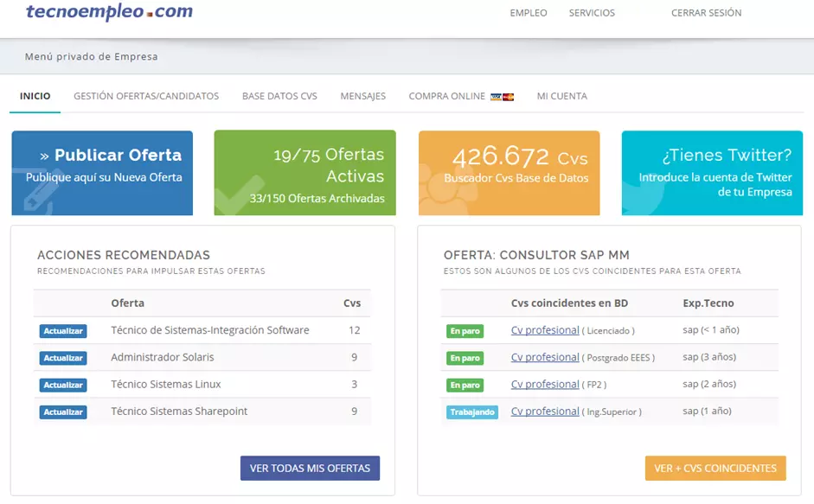Open the Cv profesional link for Postgrado EEES

(545, 357)
